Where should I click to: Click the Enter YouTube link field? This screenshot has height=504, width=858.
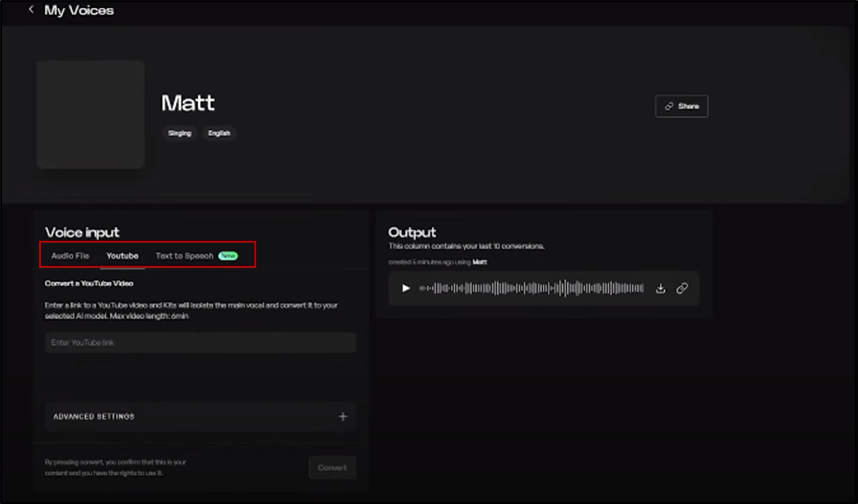tap(200, 342)
